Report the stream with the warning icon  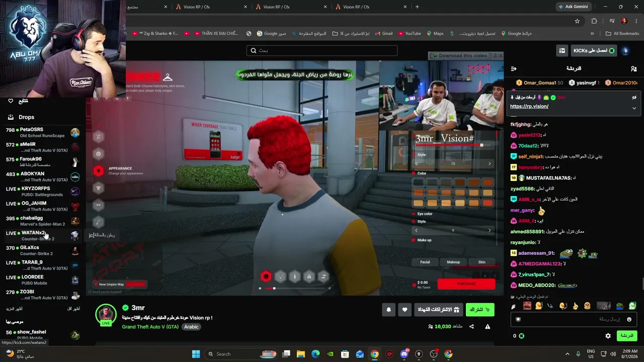tap(488, 327)
